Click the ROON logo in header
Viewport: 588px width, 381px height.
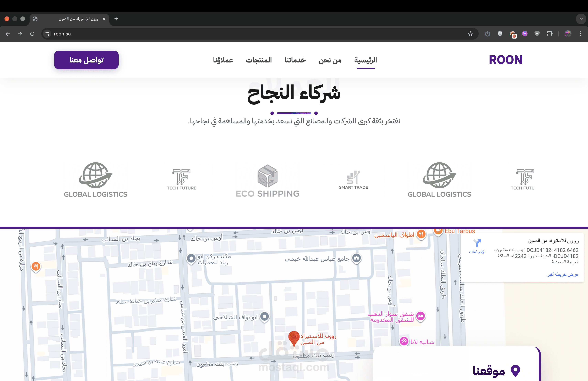[x=505, y=60]
